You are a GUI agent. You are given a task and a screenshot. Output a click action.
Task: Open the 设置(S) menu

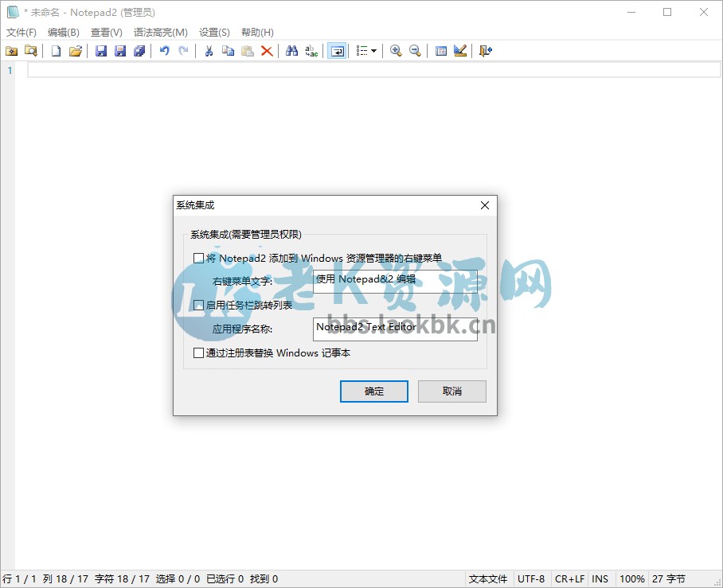tap(214, 33)
